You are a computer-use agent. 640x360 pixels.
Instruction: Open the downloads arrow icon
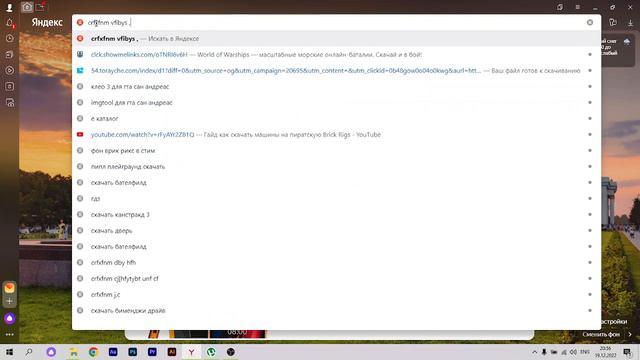coord(630,23)
